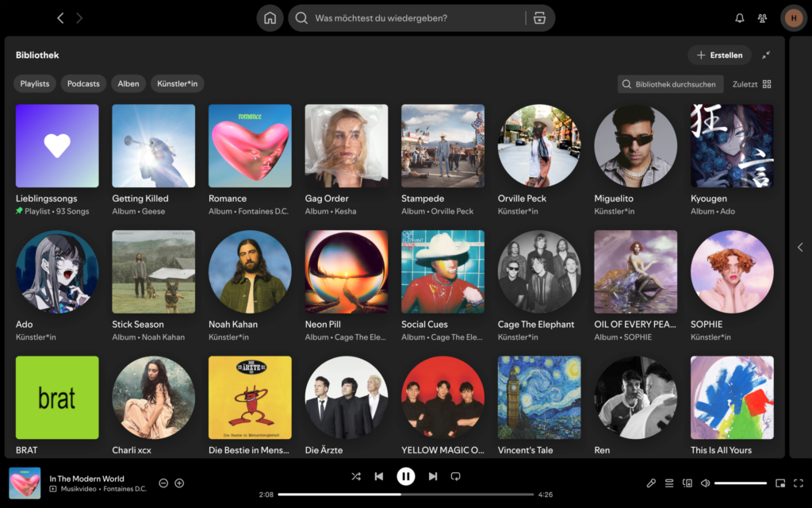This screenshot has height=508, width=812.
Task: Mute playback using the speaker icon
Action: (x=705, y=483)
